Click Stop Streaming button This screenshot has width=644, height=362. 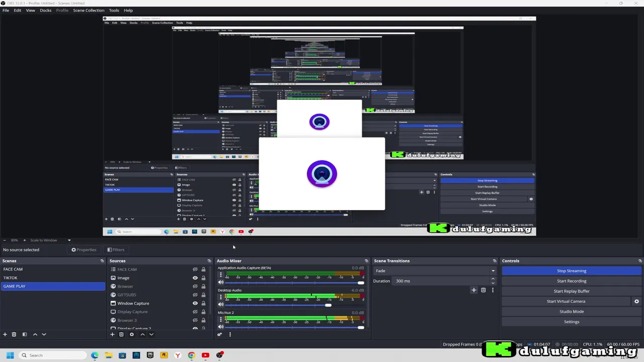point(572,271)
